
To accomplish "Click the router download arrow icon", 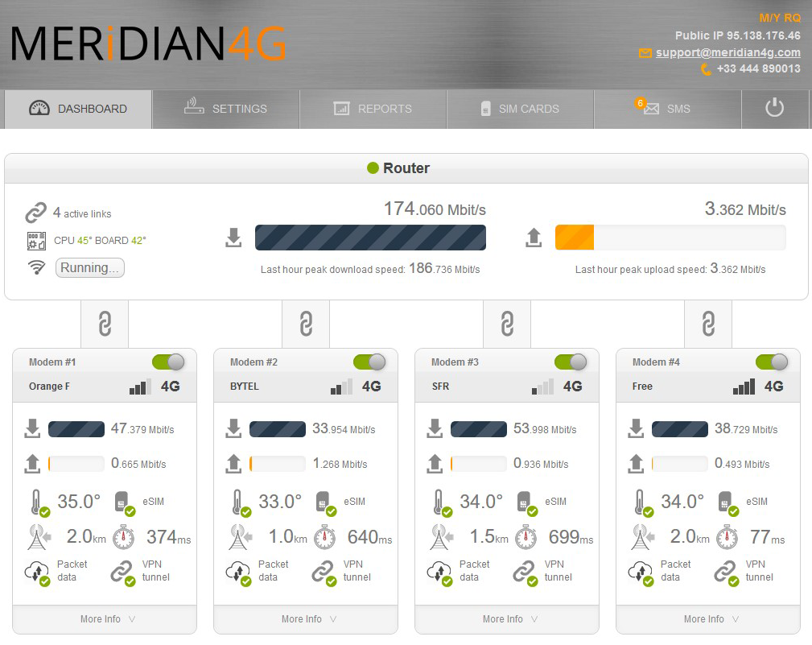I will 233,238.
